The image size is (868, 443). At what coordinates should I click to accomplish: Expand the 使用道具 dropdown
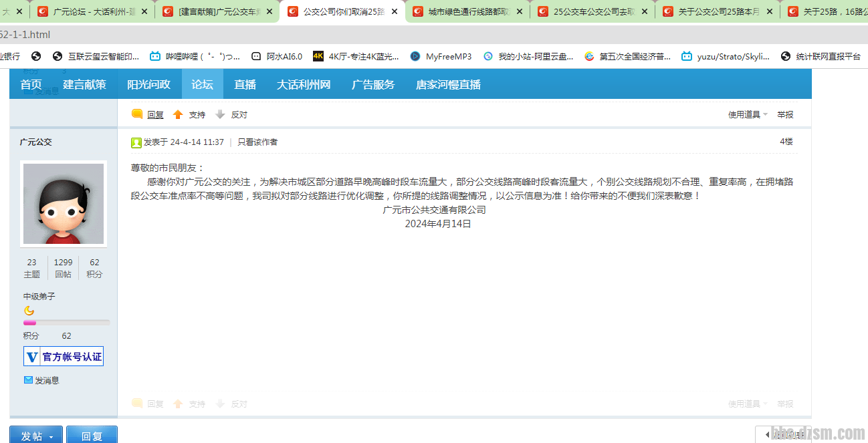[x=748, y=114]
